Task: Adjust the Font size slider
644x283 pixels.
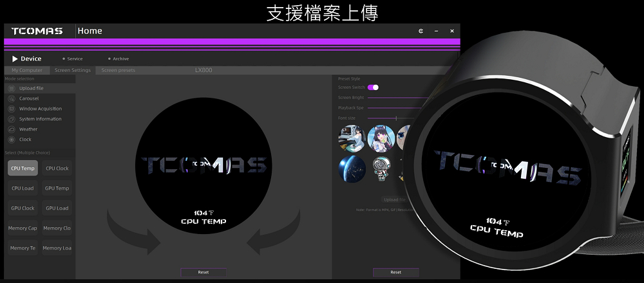Action: pos(395,118)
